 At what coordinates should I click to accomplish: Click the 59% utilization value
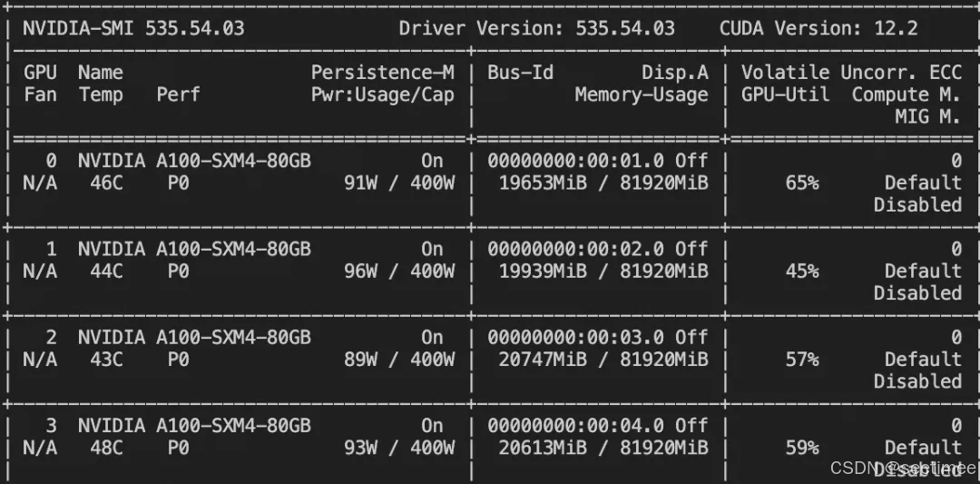pyautogui.click(x=801, y=448)
